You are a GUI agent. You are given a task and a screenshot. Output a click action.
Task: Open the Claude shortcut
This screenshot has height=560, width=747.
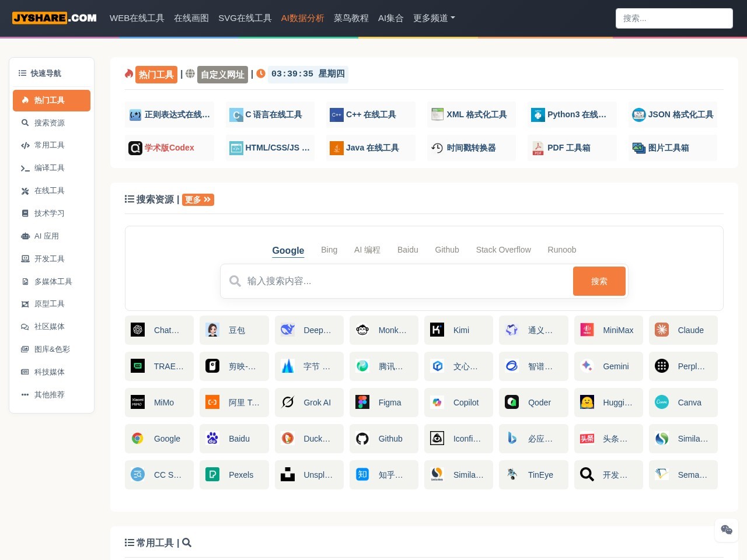tap(683, 330)
